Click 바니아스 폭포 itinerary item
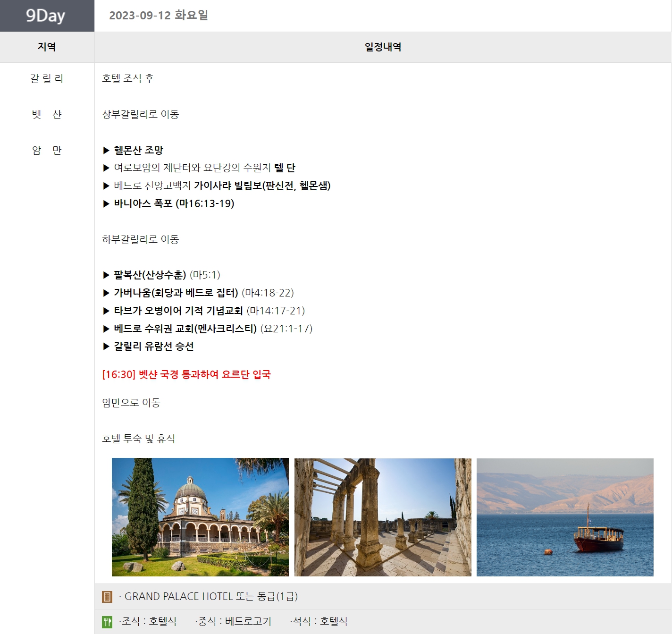Screen dimensions: 672x634 pos(174,203)
